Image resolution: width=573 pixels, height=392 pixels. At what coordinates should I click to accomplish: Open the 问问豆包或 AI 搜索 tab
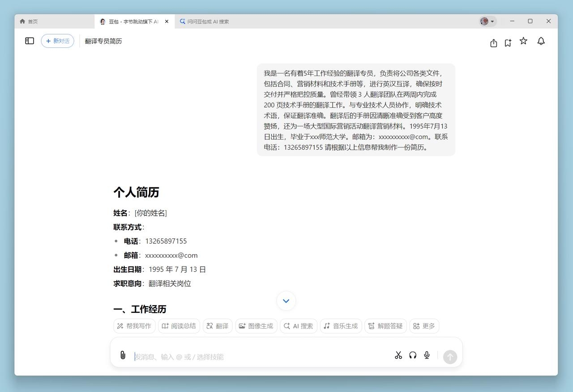pos(204,21)
